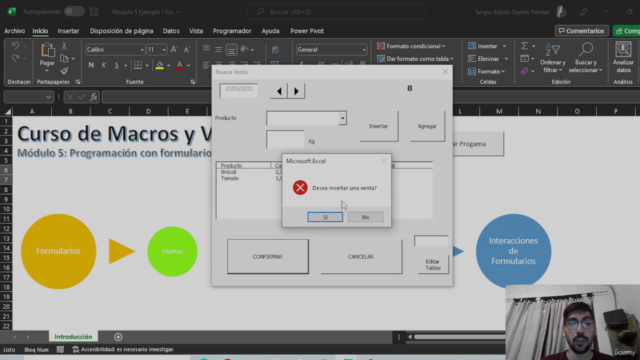Open the Power Pivot tab

pyautogui.click(x=307, y=31)
